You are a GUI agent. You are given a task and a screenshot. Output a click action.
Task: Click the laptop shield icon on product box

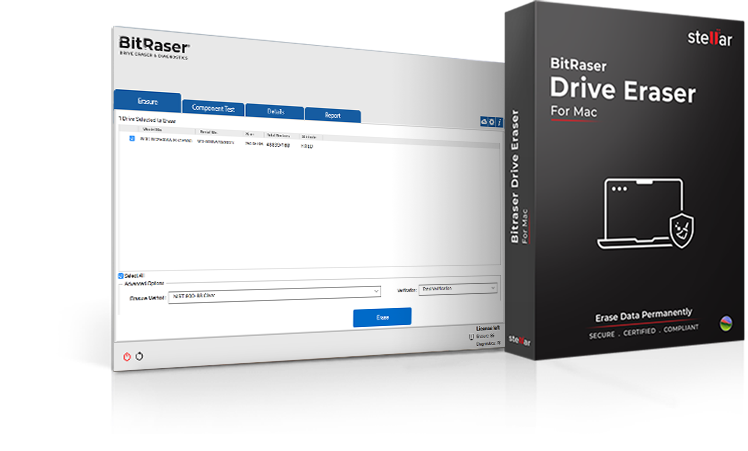(645, 213)
